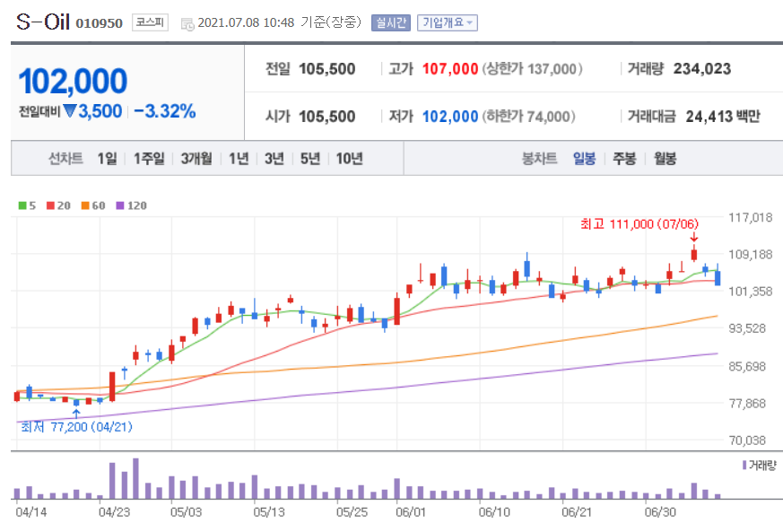
Task: Click the 최고 111,000 (07/06) chart label
Action: 639,223
